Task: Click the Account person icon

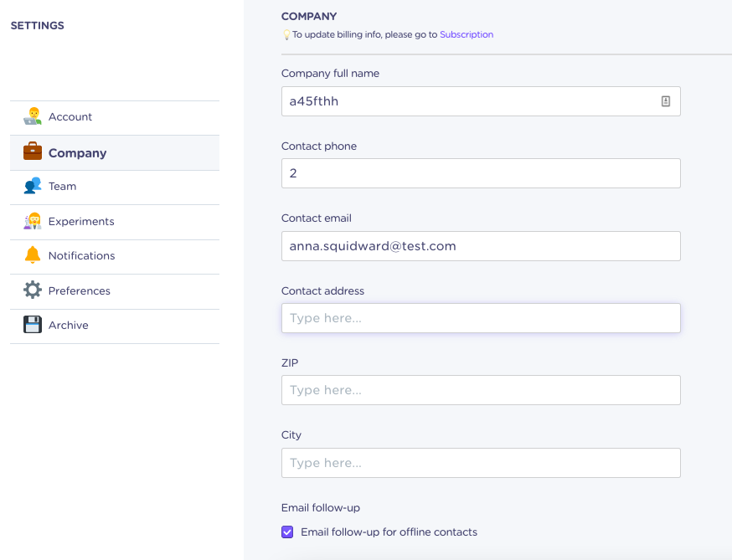Action: click(32, 116)
